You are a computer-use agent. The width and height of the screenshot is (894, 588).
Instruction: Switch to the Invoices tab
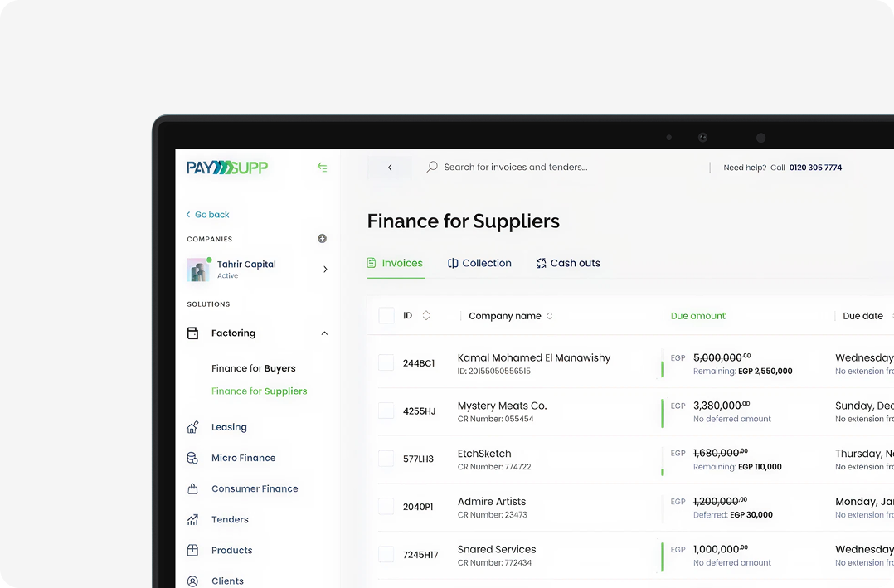pos(395,263)
